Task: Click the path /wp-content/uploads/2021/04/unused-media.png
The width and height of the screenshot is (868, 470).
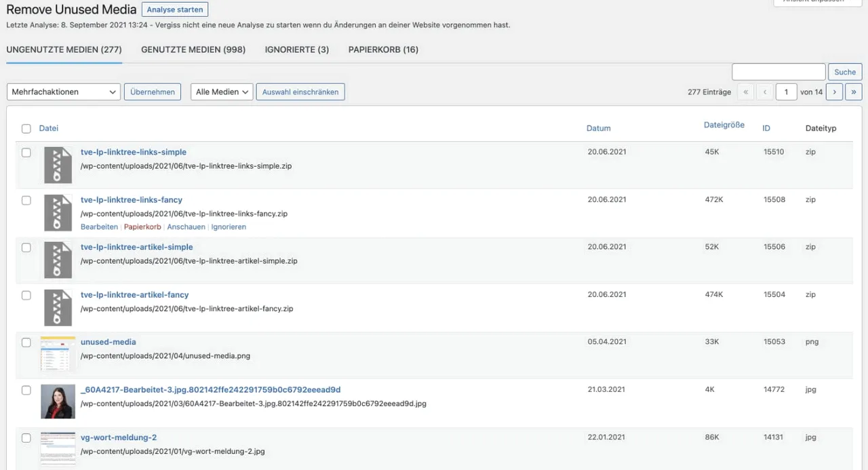Action: (x=165, y=355)
